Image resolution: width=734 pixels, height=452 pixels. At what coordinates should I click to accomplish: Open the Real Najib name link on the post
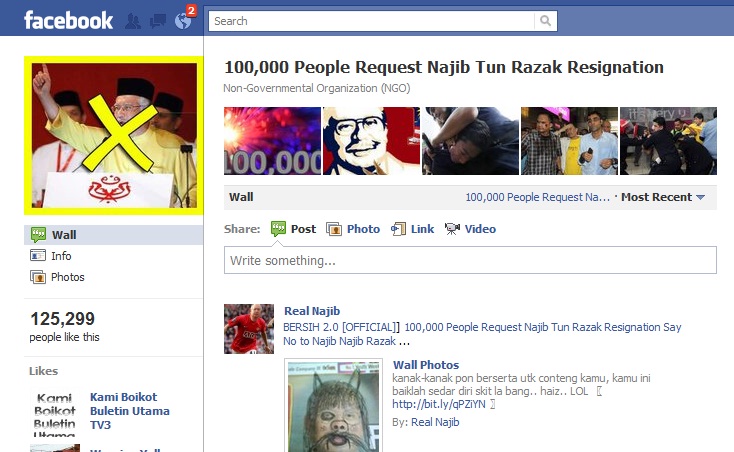[x=312, y=311]
